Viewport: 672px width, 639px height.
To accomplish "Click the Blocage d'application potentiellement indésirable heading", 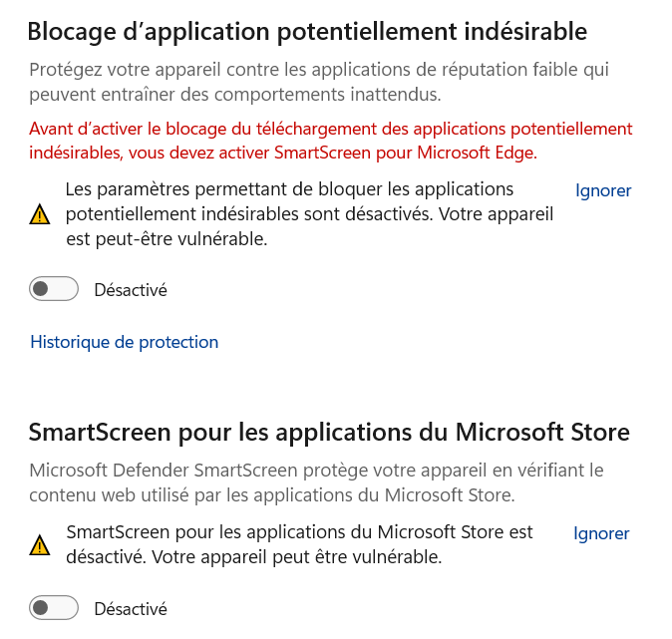I will pyautogui.click(x=307, y=32).
